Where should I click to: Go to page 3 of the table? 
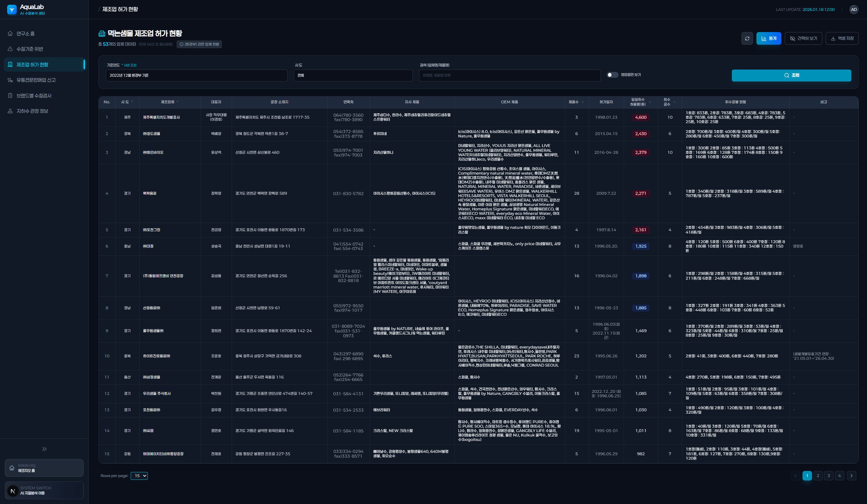click(828, 476)
